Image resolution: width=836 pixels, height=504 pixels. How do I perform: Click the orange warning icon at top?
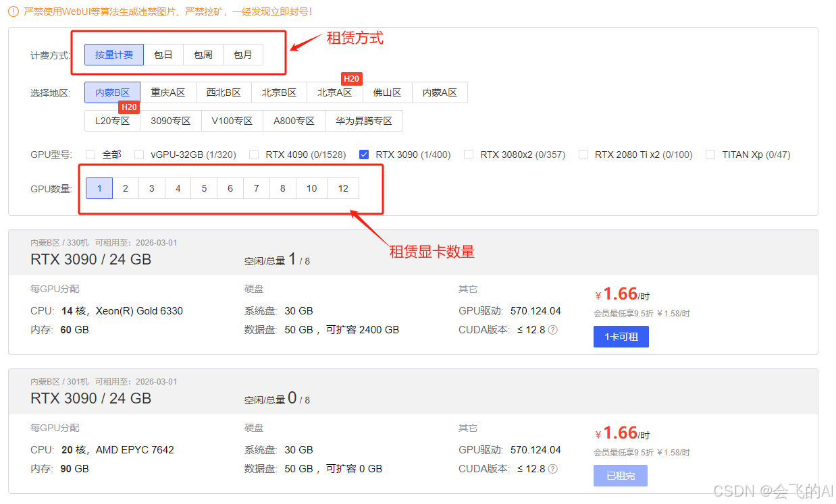[x=14, y=11]
